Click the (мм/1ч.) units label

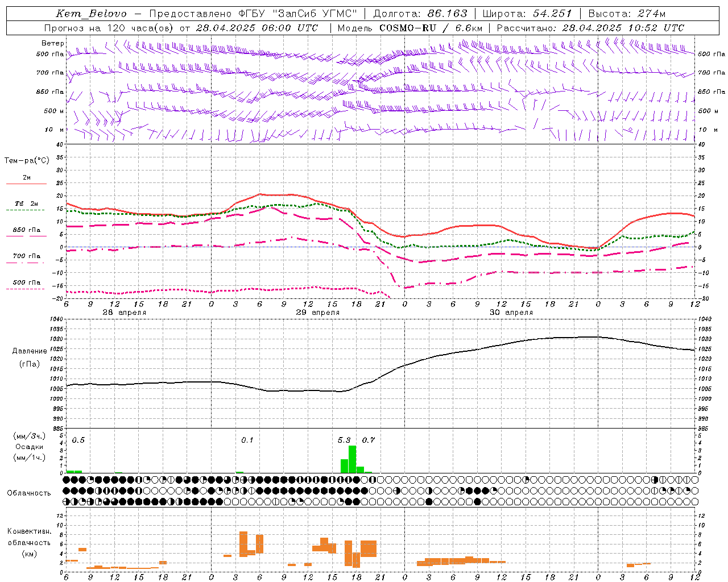pyautogui.click(x=29, y=458)
